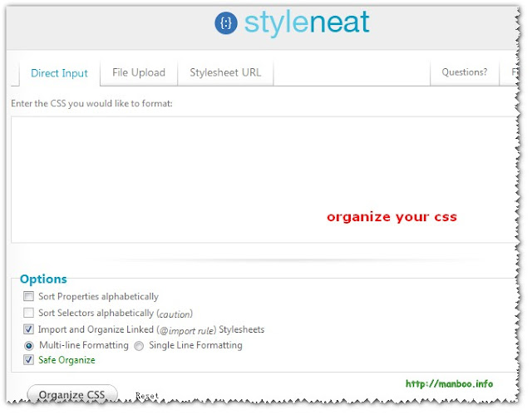The width and height of the screenshot is (532, 415).
Task: Switch to the Direct Input tab
Action: (x=59, y=73)
